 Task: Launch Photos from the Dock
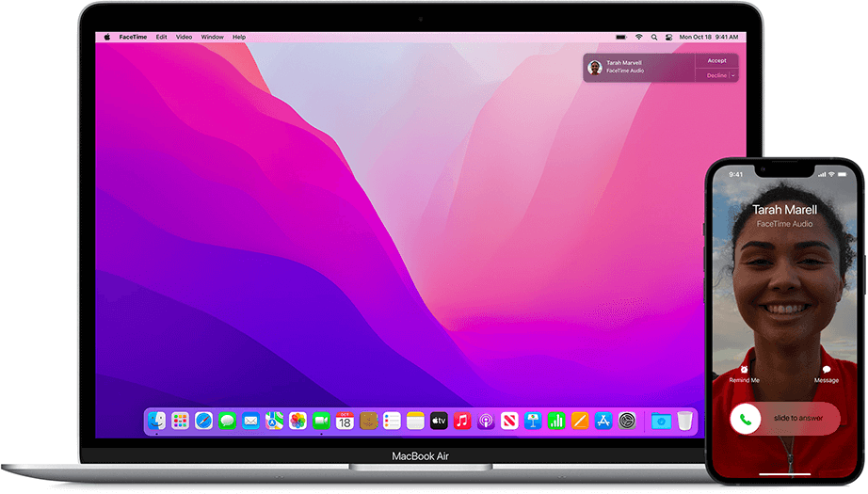297,421
